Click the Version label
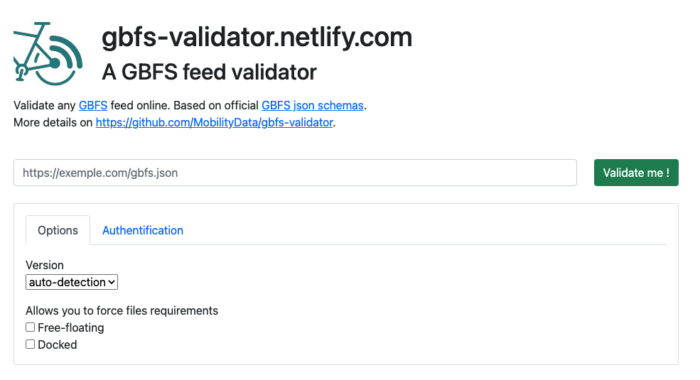The height and width of the screenshot is (380, 700). pos(45,265)
